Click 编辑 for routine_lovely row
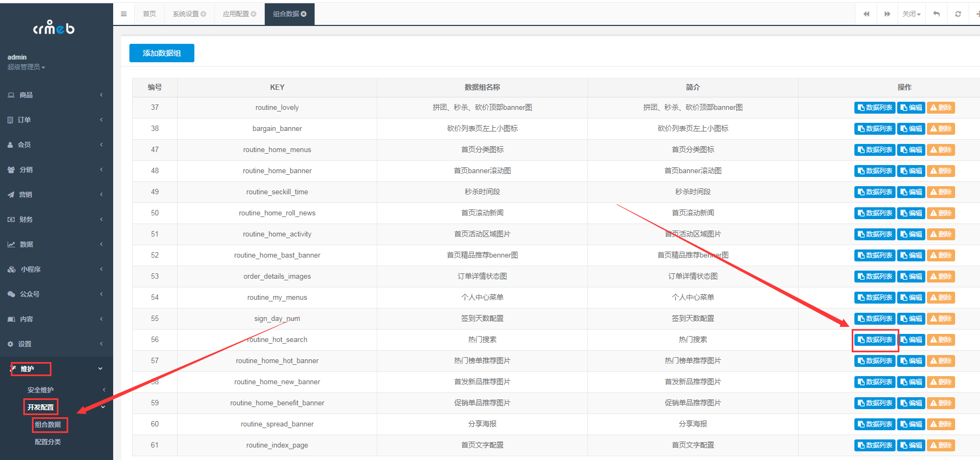 point(911,108)
